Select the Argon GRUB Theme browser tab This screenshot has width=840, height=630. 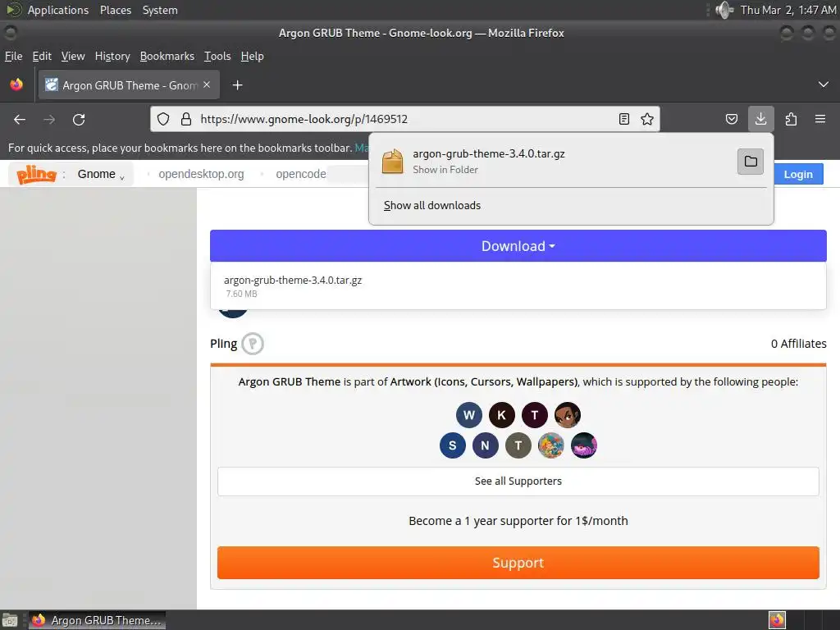pyautogui.click(x=129, y=85)
